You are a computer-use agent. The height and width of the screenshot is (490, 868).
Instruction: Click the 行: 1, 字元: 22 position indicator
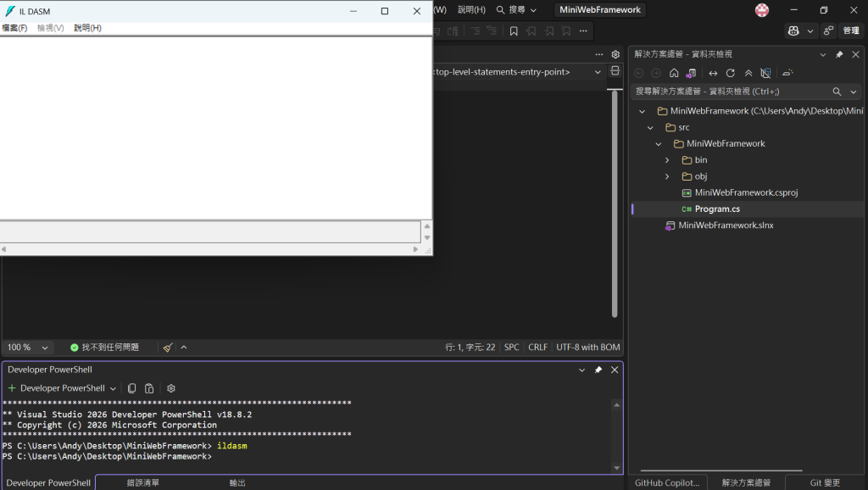tap(470, 347)
